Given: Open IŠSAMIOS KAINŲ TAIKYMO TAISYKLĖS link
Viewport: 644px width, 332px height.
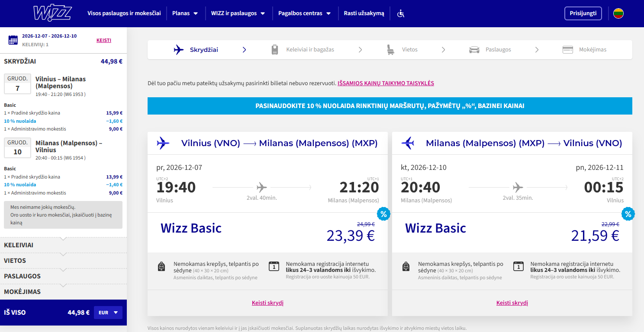Looking at the screenshot, I should pyautogui.click(x=386, y=83).
